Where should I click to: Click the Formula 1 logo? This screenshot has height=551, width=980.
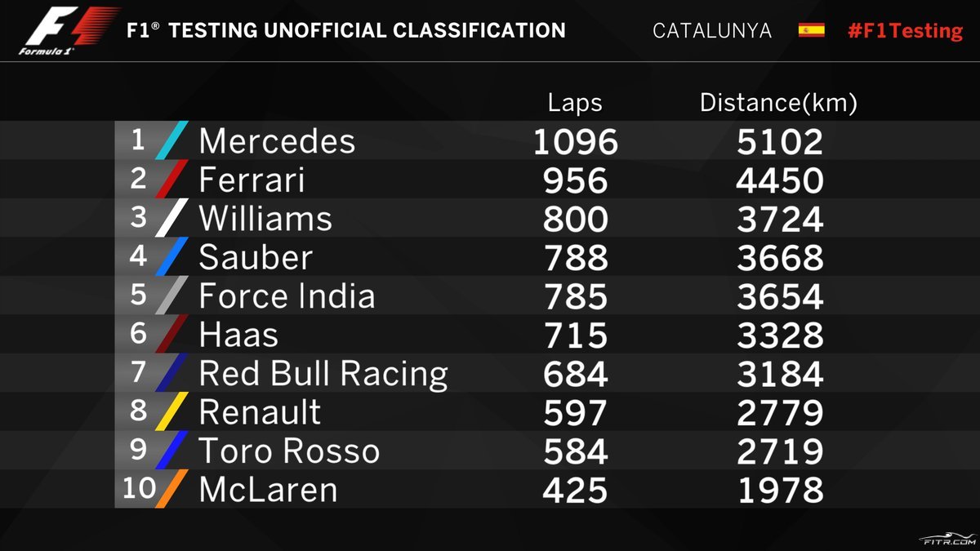pyautogui.click(x=70, y=30)
